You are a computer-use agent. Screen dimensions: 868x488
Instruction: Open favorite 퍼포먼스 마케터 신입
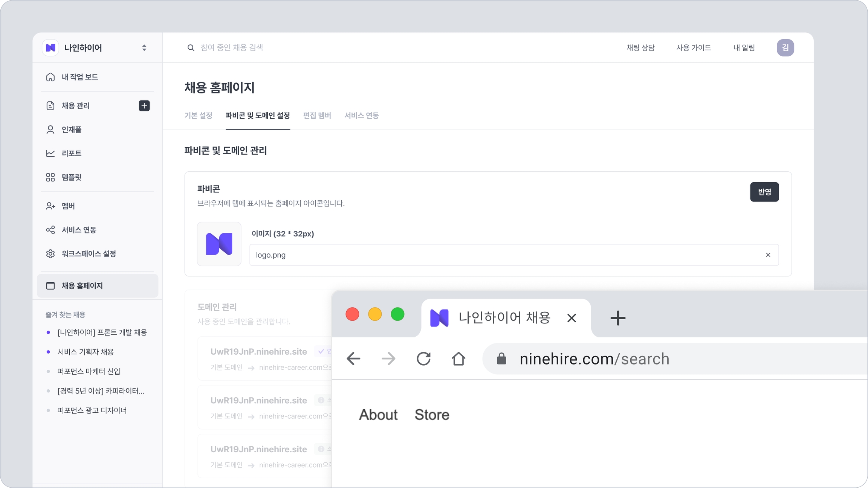[89, 372]
